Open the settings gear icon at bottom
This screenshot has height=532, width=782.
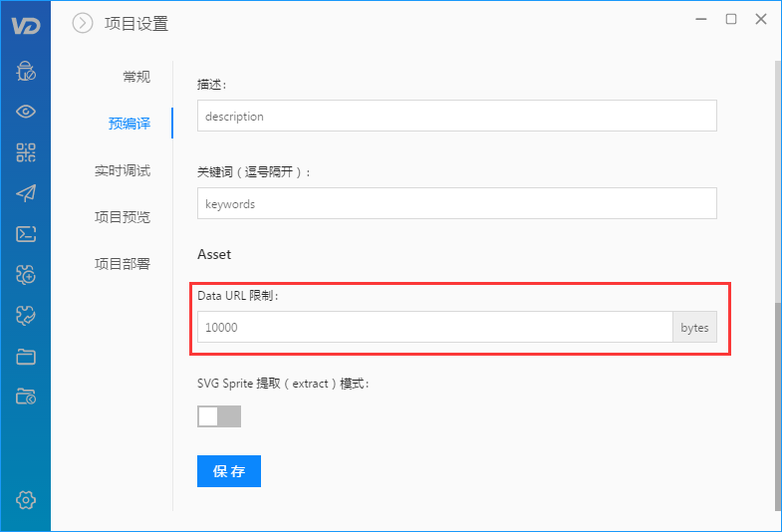(x=26, y=499)
